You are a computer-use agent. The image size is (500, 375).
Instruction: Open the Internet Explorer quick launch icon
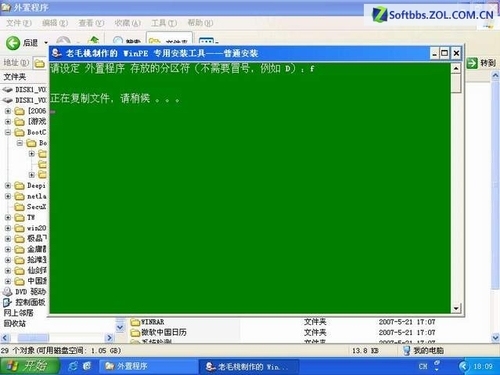click(x=72, y=366)
